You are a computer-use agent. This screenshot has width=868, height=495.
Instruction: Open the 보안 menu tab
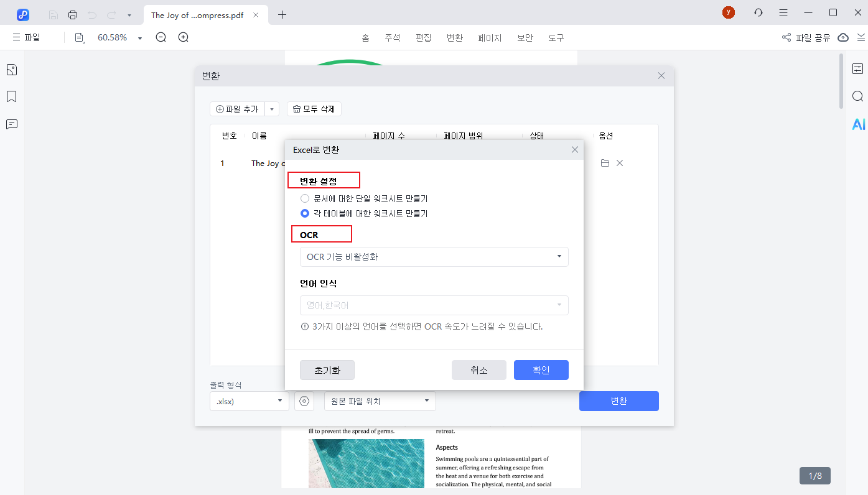[525, 37]
